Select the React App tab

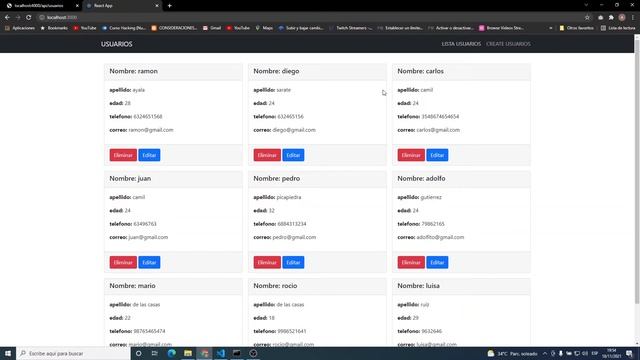click(122, 6)
